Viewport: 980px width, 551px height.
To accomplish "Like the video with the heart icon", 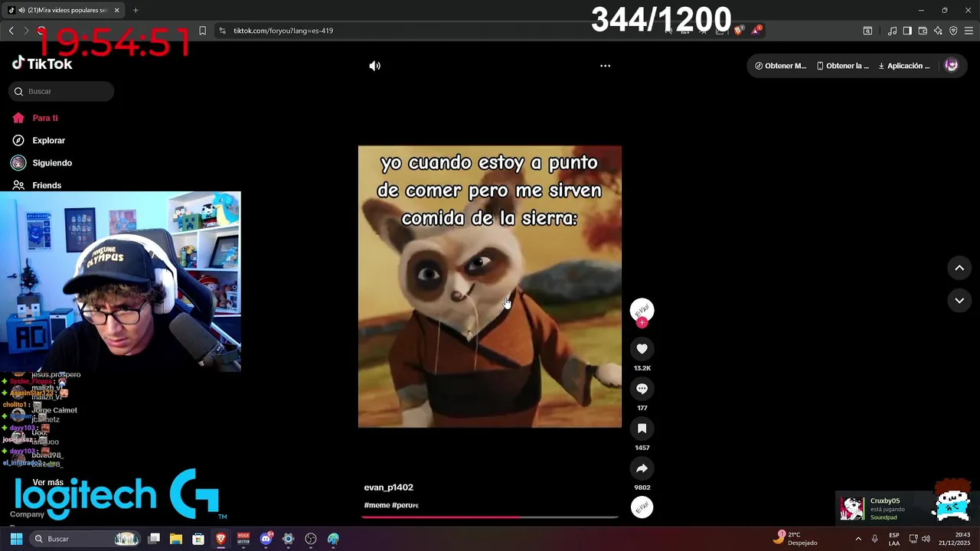I will [x=642, y=349].
